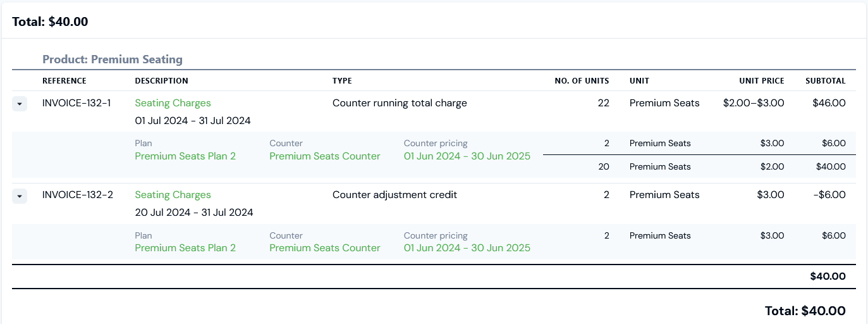Click the DESCRIPTION column header
The width and height of the screenshot is (868, 324).
(x=162, y=81)
